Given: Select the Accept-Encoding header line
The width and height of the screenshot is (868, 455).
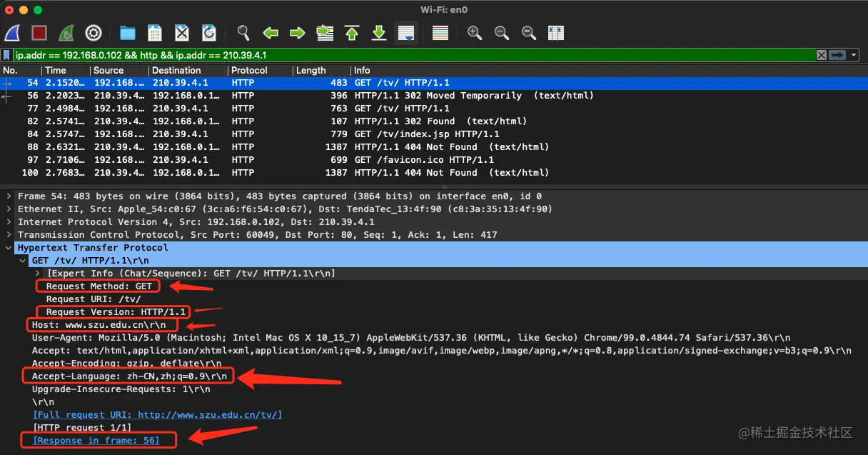Looking at the screenshot, I should [127, 364].
